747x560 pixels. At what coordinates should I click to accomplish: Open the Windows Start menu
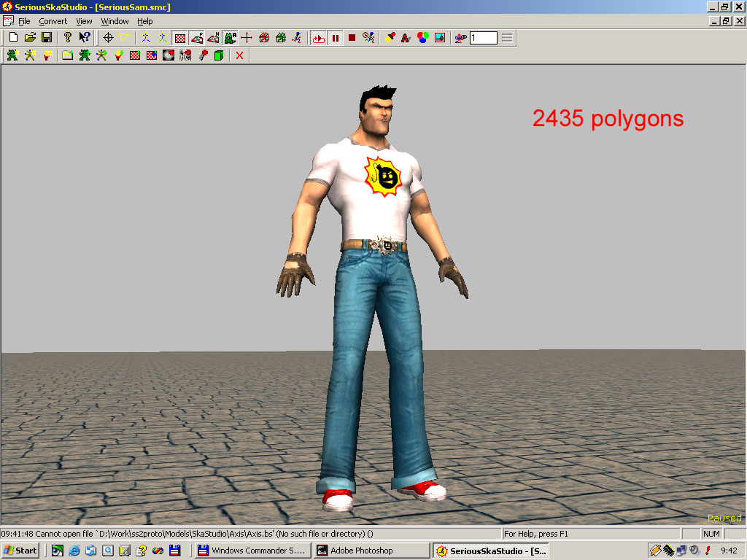20,551
